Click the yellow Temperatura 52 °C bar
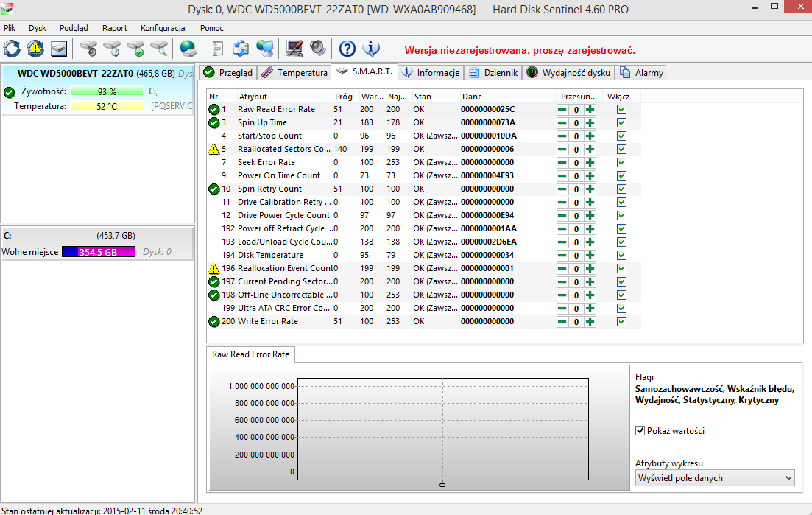This screenshot has height=515, width=812. (x=107, y=106)
